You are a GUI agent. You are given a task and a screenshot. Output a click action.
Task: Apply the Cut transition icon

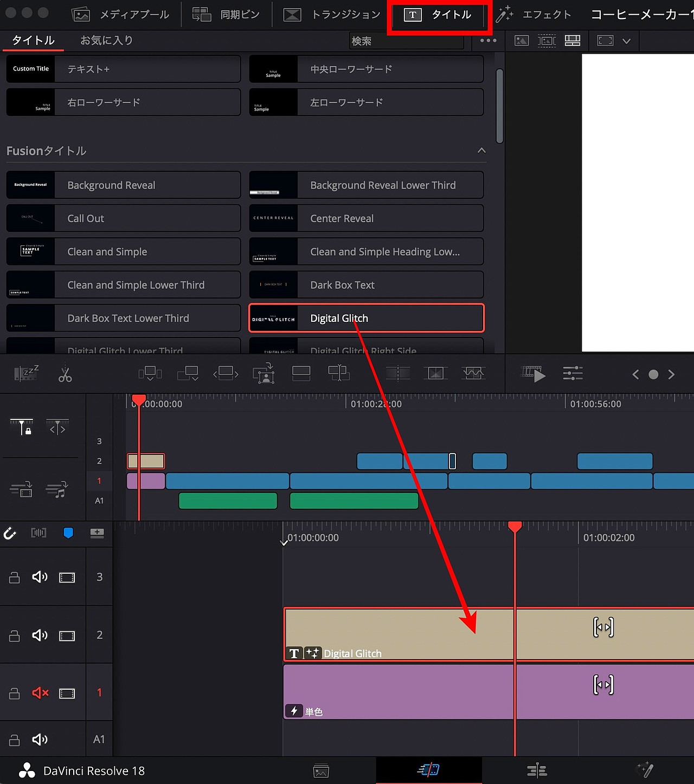click(398, 373)
